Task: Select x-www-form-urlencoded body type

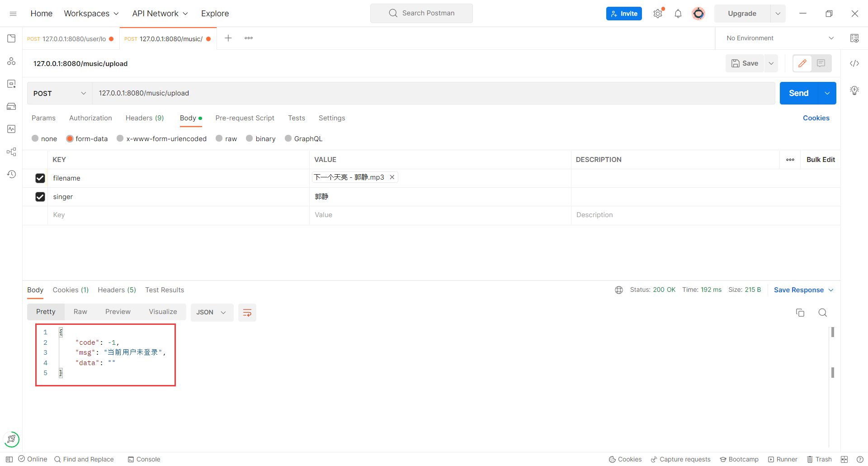Action: pyautogui.click(x=120, y=138)
